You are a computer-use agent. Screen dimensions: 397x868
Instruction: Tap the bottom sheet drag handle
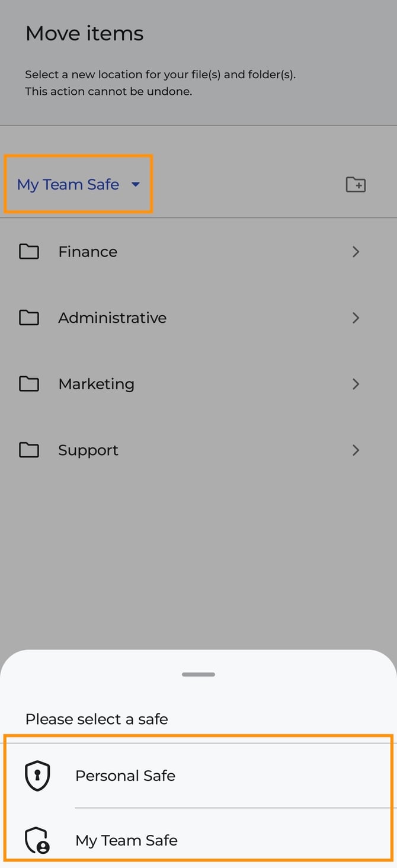point(198,674)
